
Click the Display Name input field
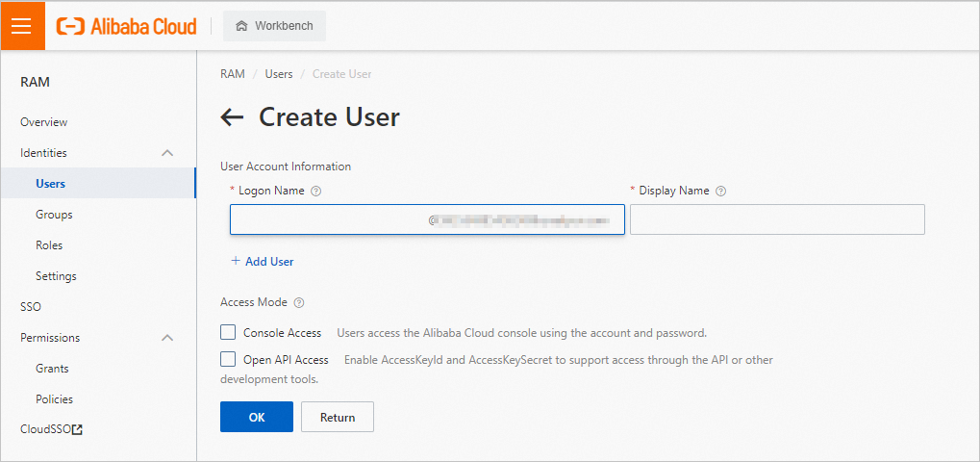tap(777, 219)
